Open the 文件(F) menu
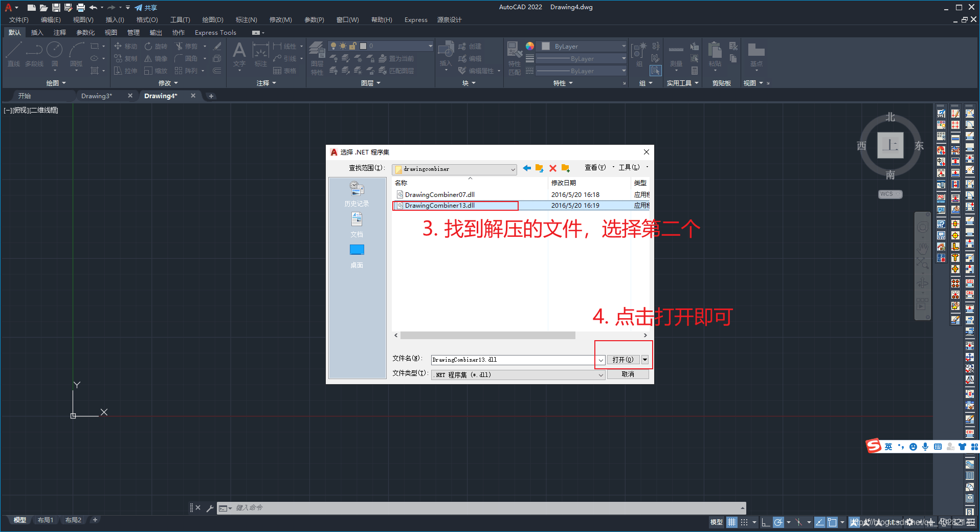 pos(19,20)
